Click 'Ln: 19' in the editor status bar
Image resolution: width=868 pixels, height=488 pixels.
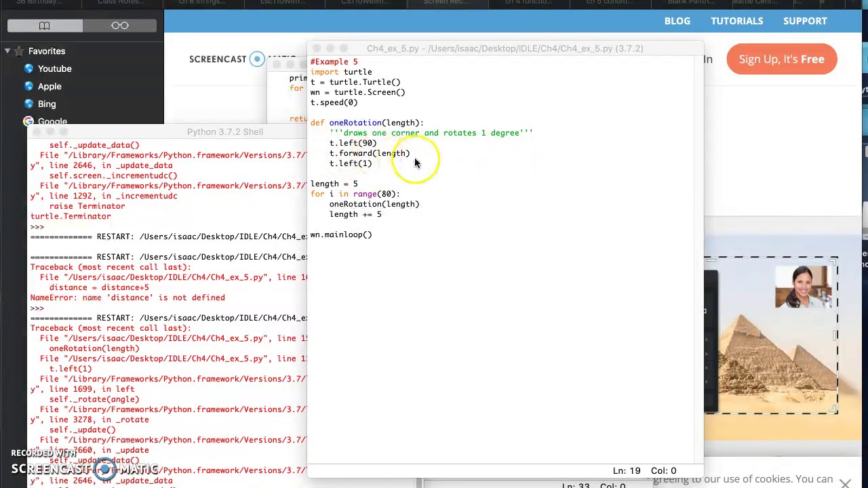(627, 470)
